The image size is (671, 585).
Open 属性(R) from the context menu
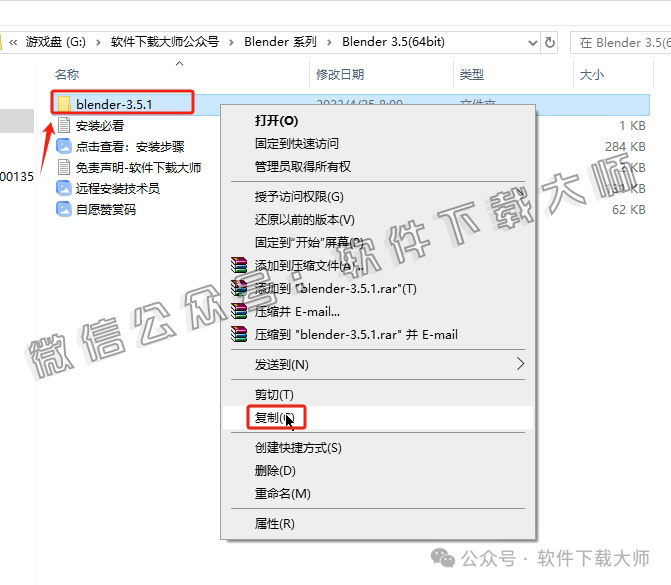274,523
